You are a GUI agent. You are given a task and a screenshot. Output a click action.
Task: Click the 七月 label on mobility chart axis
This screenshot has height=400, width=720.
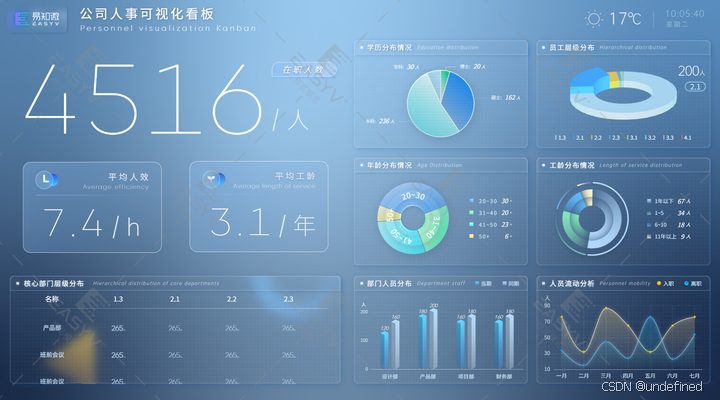(x=694, y=376)
